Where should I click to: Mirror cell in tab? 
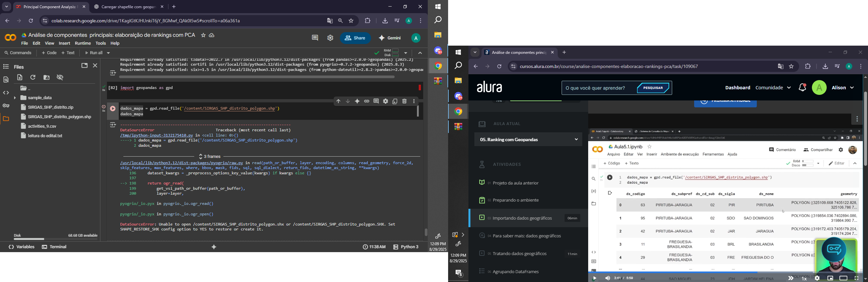[395, 101]
